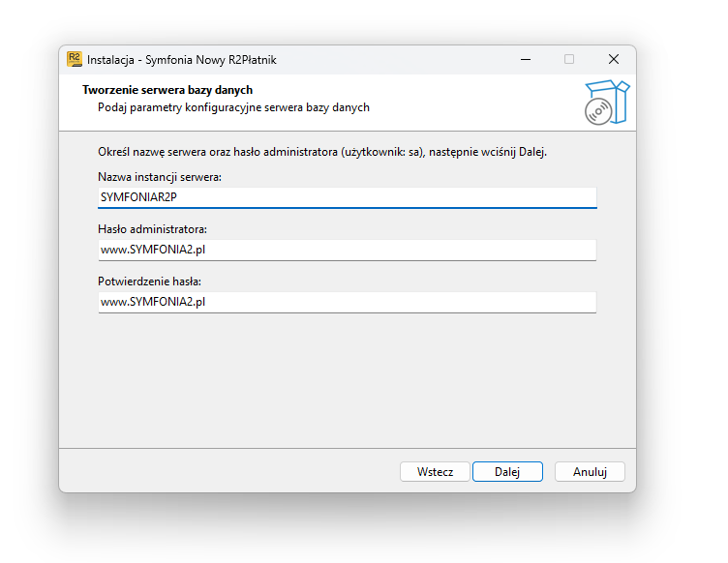Select the Potwierdzenie hasła input box

(348, 302)
